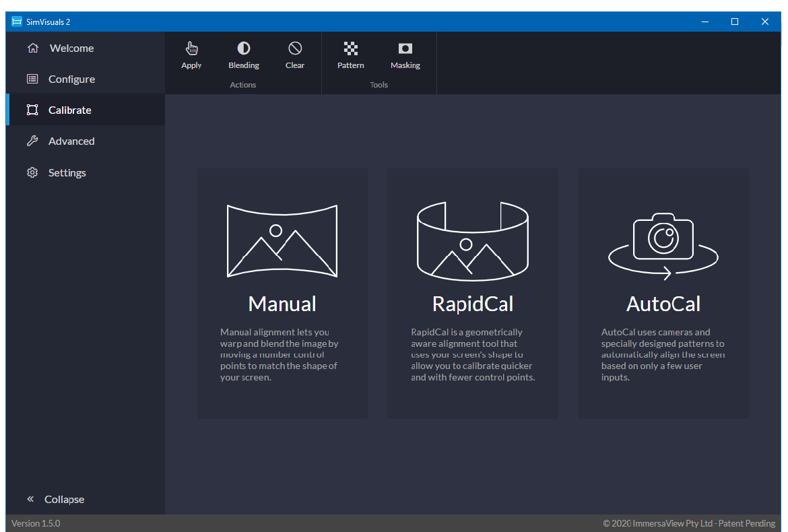Image resolution: width=788 pixels, height=532 pixels.
Task: Click the Tools group label
Action: pos(379,85)
